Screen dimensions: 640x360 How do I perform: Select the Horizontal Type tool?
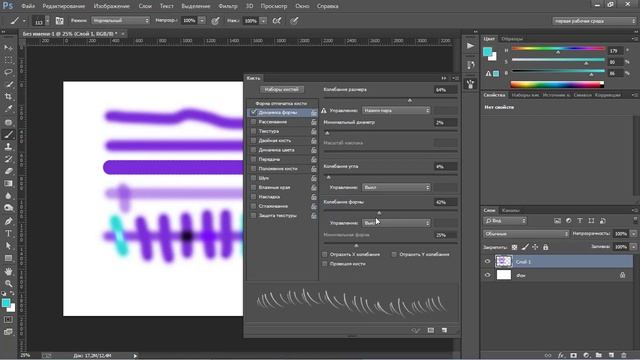8,233
